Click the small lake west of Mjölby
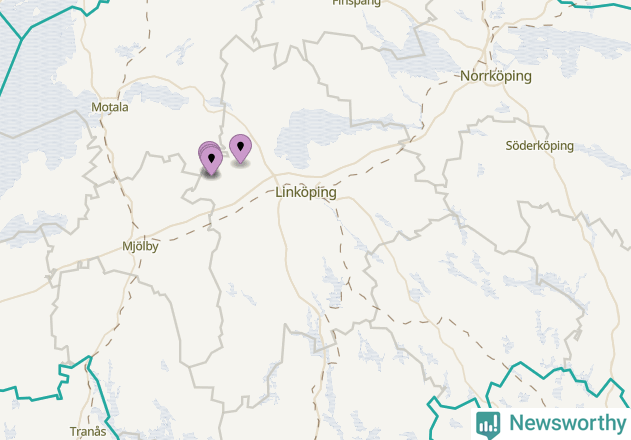 [34, 227]
